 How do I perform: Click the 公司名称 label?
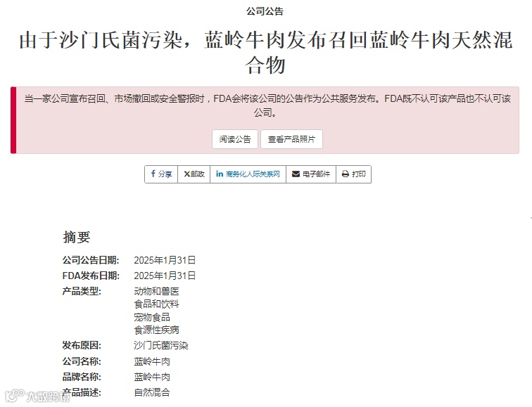[82, 361]
